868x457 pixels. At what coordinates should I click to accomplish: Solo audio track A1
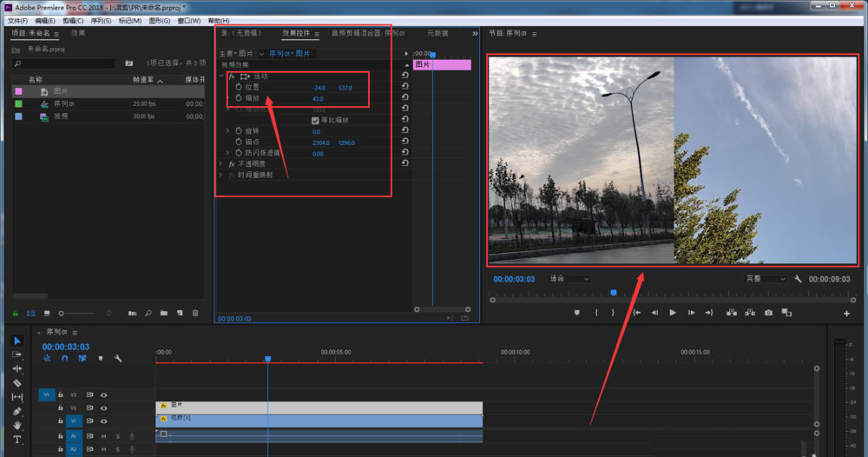(x=117, y=436)
